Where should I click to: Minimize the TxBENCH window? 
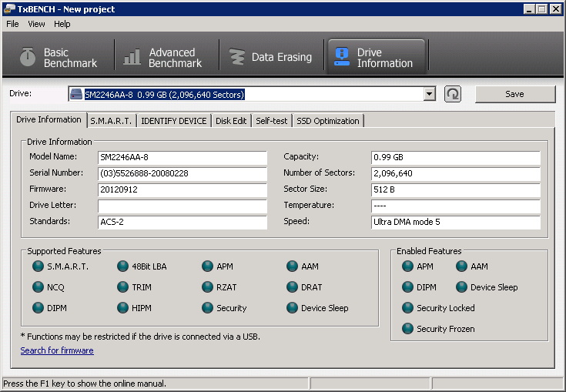[529, 9]
